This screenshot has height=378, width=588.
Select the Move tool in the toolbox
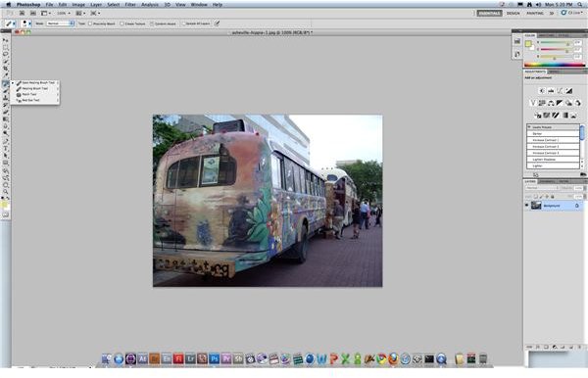coord(5,40)
